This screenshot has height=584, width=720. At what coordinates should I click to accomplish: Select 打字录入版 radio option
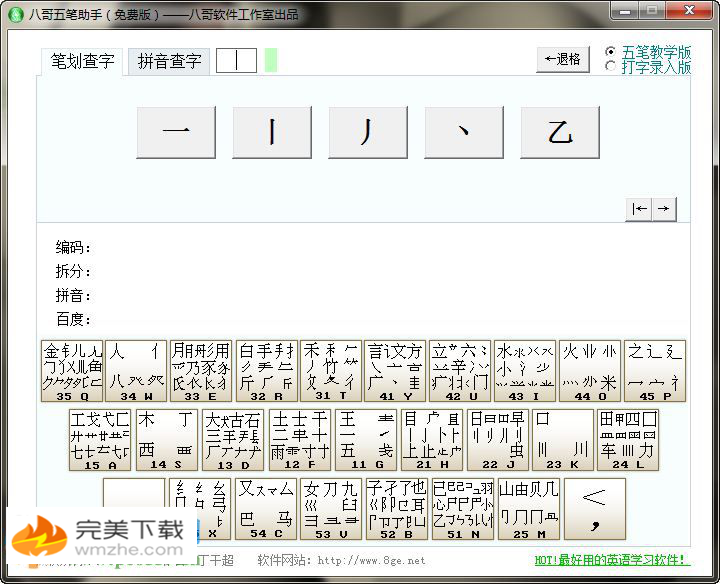tap(611, 67)
